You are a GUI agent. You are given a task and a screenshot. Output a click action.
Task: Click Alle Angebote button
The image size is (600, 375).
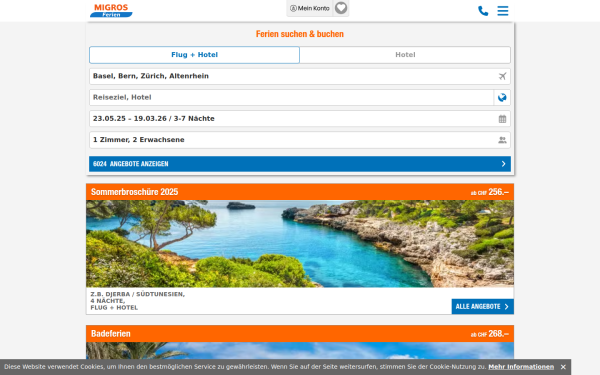[x=483, y=307]
